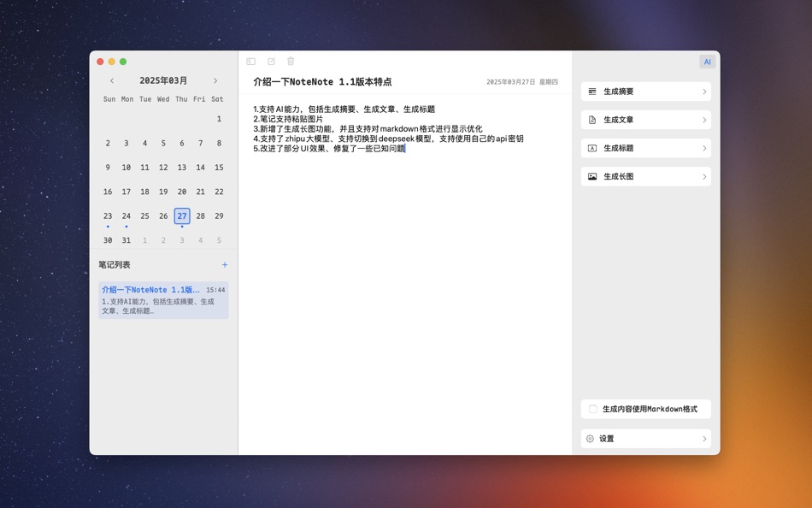Click the 2025年03月 calendar header
812x508 pixels.
(x=163, y=80)
